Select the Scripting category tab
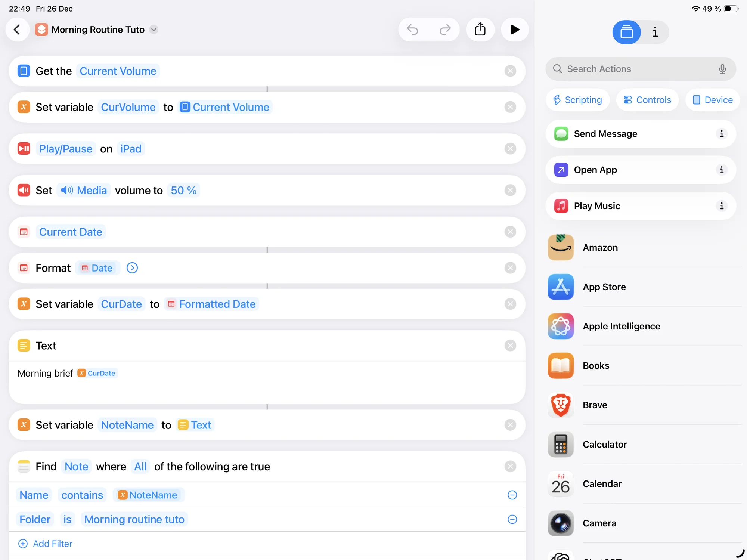This screenshot has width=747, height=560. [578, 100]
